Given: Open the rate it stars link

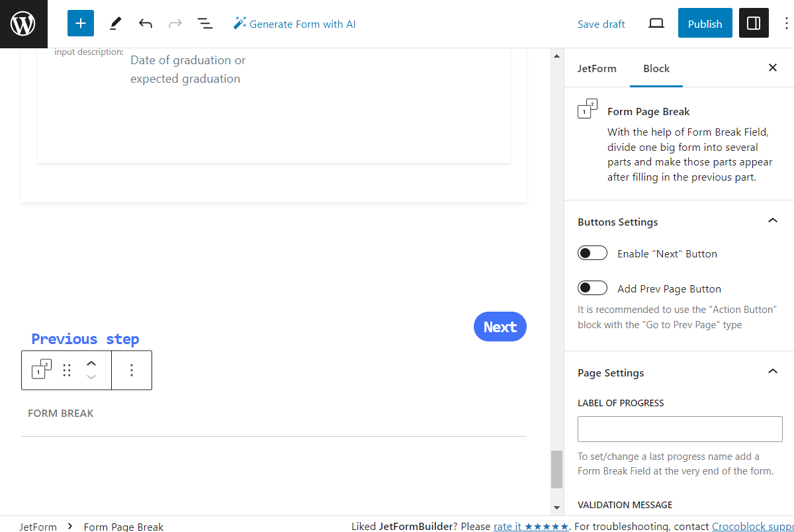Looking at the screenshot, I should click(531, 526).
